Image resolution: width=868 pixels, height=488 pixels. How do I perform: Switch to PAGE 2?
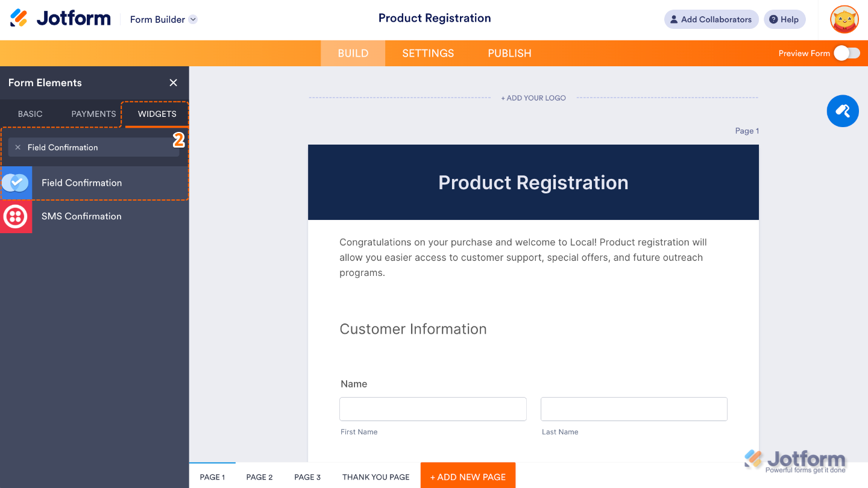259,477
